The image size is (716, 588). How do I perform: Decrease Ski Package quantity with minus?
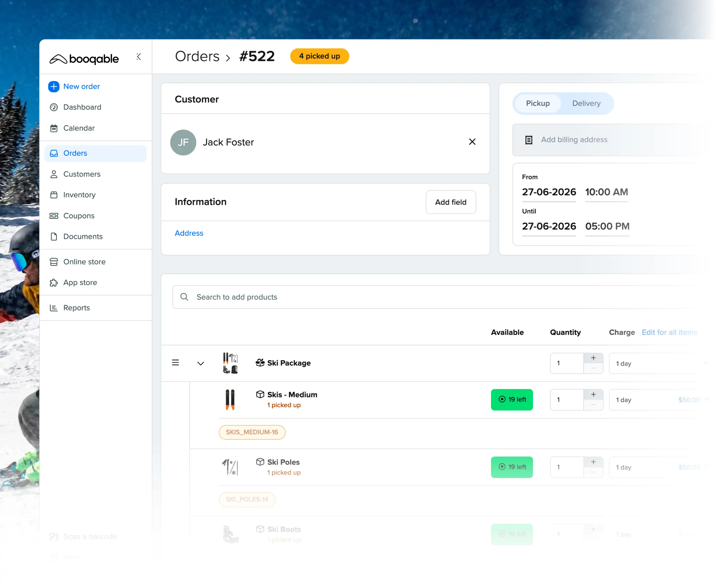(593, 368)
